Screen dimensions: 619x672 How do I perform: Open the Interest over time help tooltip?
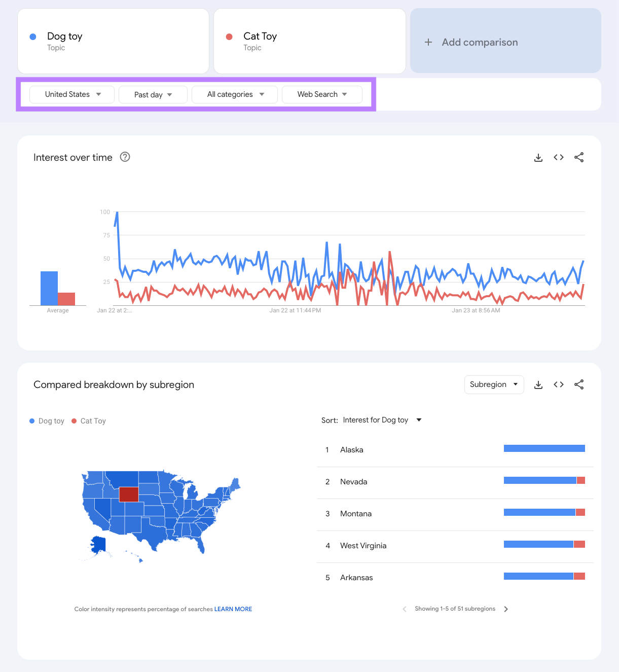click(125, 157)
